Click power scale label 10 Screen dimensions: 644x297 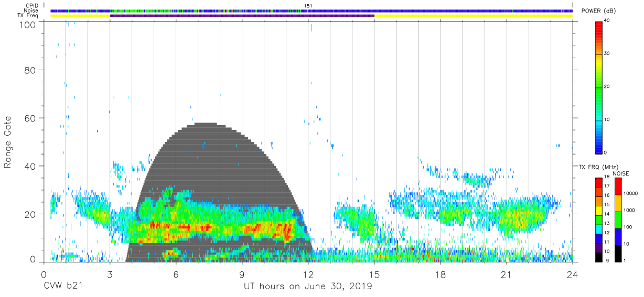pyautogui.click(x=607, y=120)
